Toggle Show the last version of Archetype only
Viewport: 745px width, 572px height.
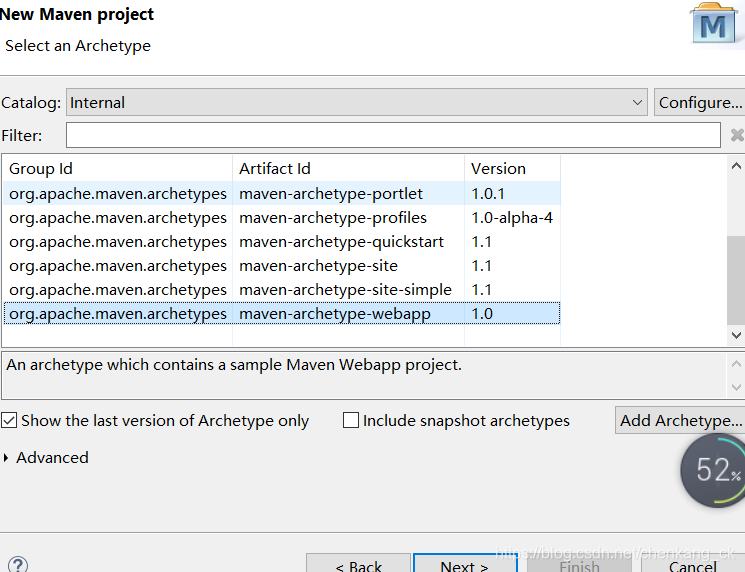tap(9, 420)
